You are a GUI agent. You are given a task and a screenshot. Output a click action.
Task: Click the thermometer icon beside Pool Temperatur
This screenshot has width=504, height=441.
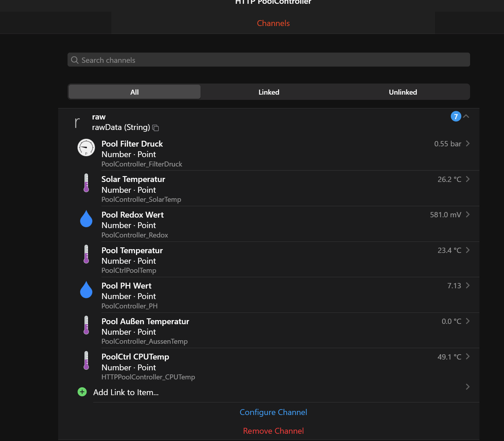(86, 254)
